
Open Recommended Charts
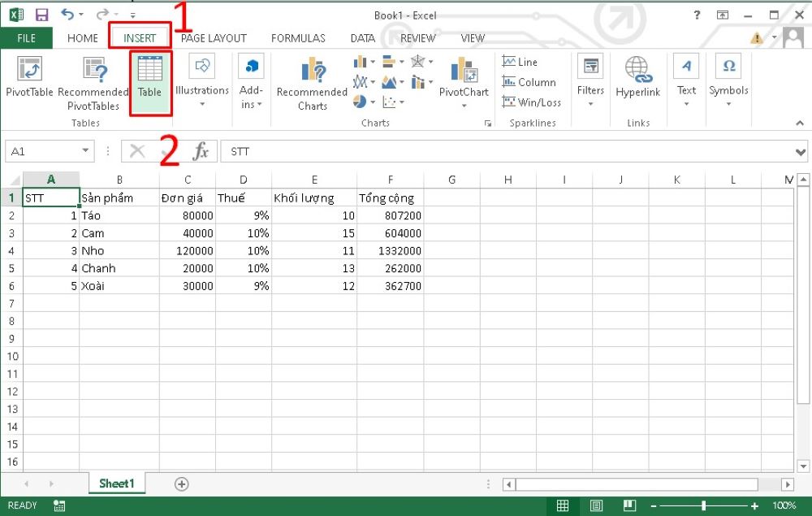tap(313, 83)
